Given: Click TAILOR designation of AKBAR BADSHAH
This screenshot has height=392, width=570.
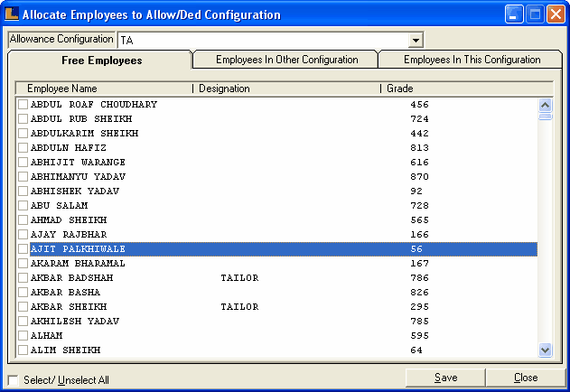Looking at the screenshot, I should point(239,278).
